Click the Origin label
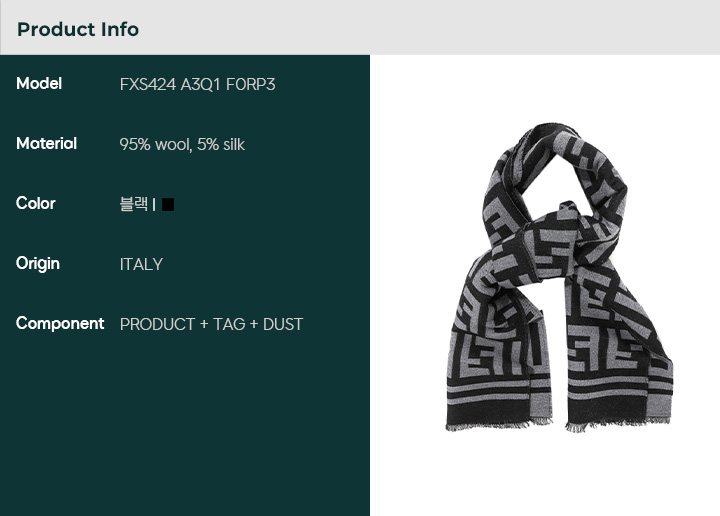Screen dimensions: 720x516 click(x=38, y=264)
